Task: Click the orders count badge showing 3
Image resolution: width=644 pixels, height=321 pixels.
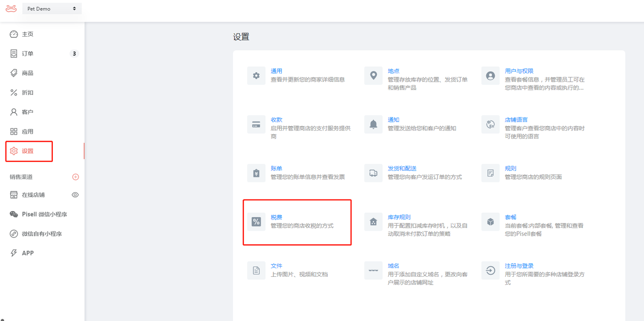Action: (74, 54)
